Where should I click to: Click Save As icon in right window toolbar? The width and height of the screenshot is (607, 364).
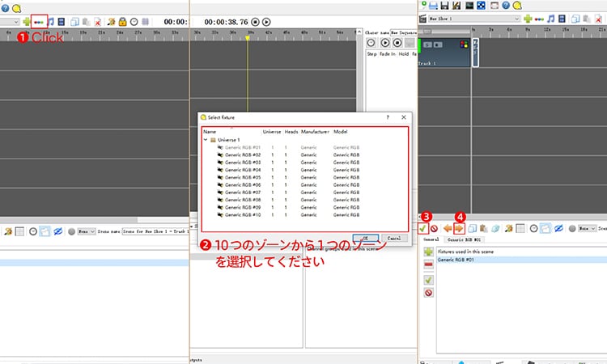click(x=456, y=6)
